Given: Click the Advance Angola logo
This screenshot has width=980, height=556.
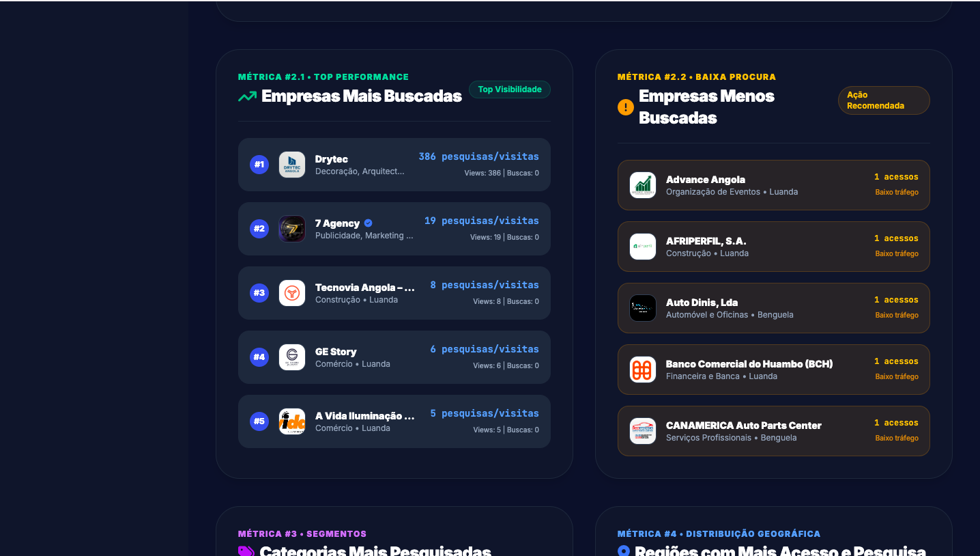Looking at the screenshot, I should pos(643,185).
